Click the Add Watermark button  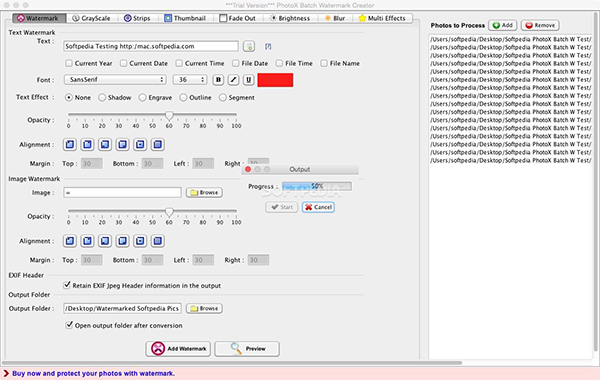[178, 349]
